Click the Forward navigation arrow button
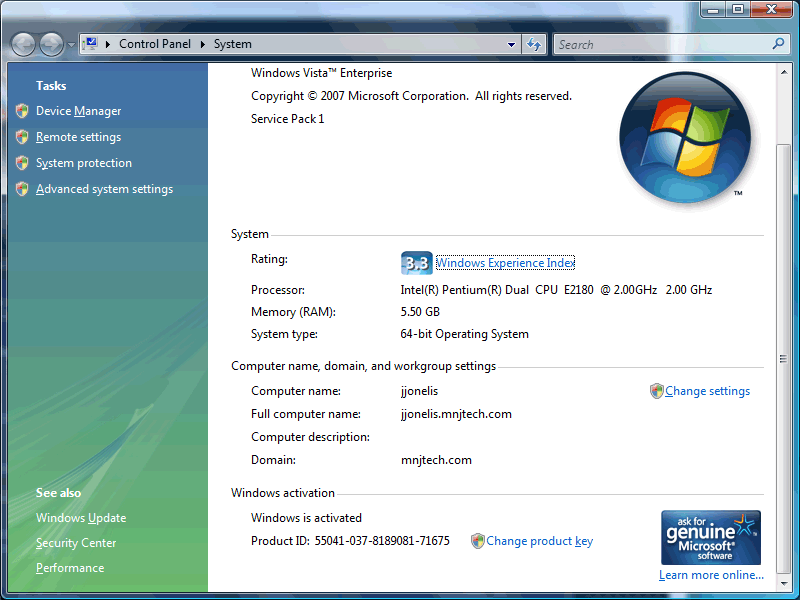This screenshot has width=800, height=600. coord(52,45)
